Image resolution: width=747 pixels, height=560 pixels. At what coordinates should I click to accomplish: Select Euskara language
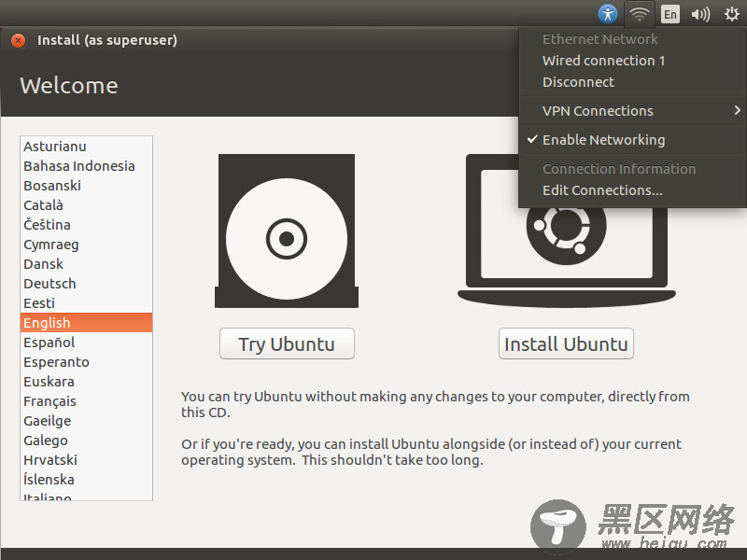click(86, 382)
